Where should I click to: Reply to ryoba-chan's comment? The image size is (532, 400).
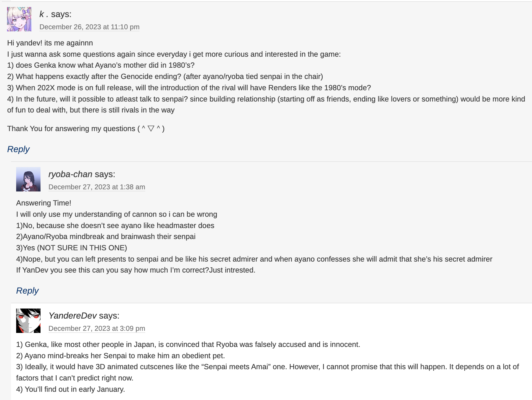click(27, 291)
